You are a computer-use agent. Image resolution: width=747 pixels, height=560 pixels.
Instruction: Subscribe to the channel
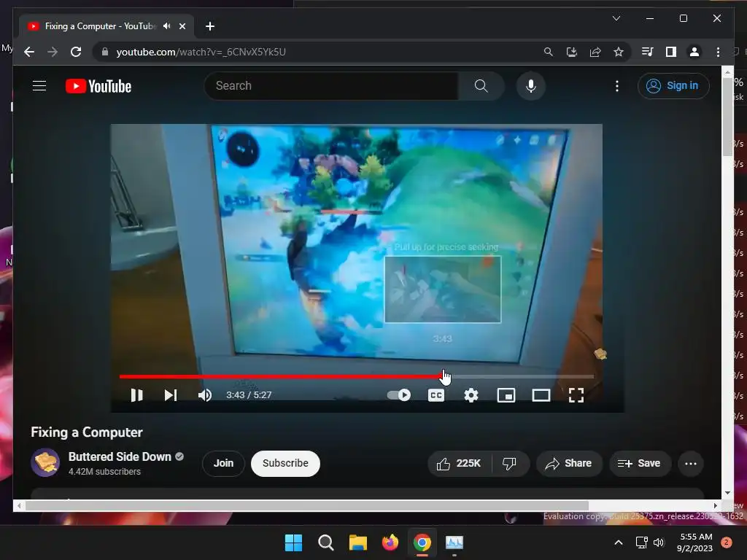point(285,463)
